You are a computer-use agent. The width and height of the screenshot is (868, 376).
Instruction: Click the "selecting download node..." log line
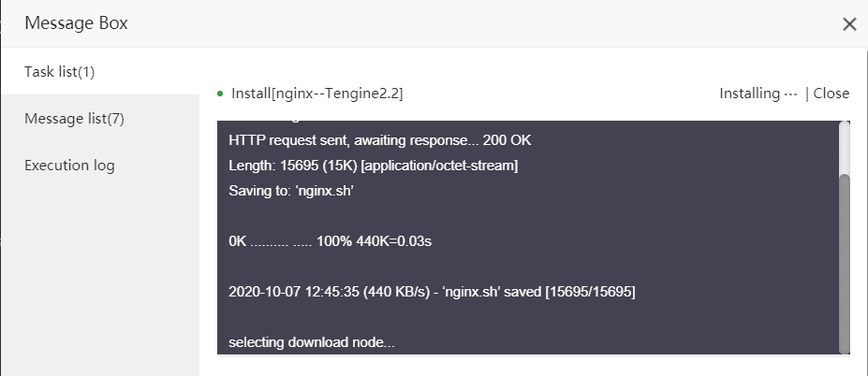(x=312, y=342)
